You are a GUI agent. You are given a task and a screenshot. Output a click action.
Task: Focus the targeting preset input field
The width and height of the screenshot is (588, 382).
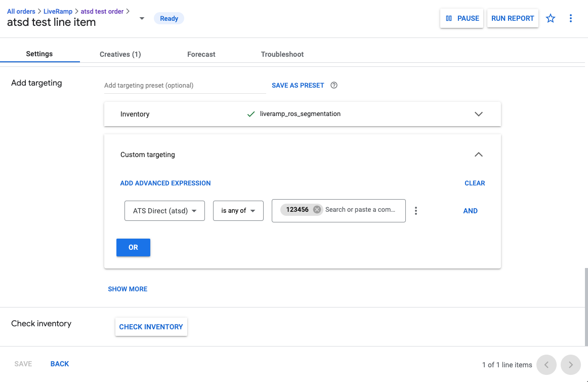tap(185, 85)
